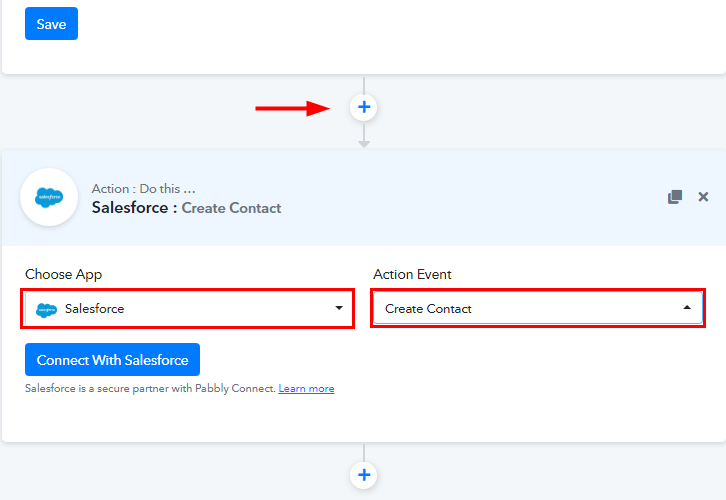The height and width of the screenshot is (500, 726).
Task: Open the Choose App dropdown
Action: pos(188,309)
